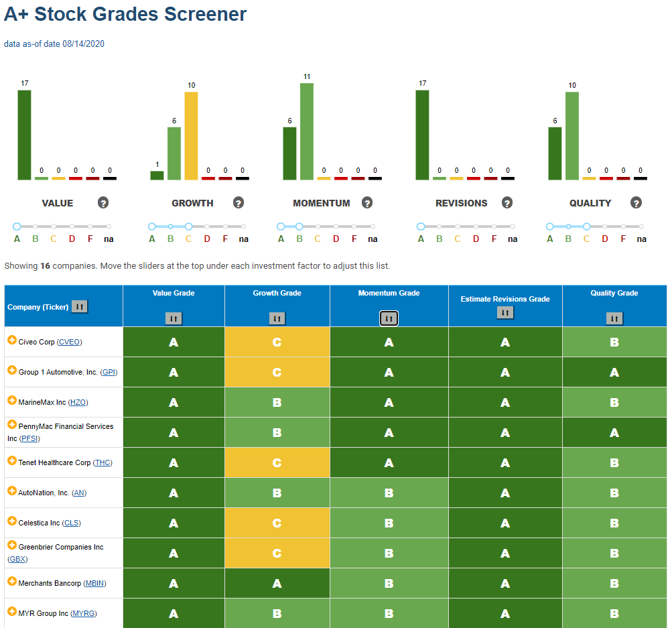Expand the AutoNation, Inc. row details
The width and height of the screenshot is (672, 628).
12,491
